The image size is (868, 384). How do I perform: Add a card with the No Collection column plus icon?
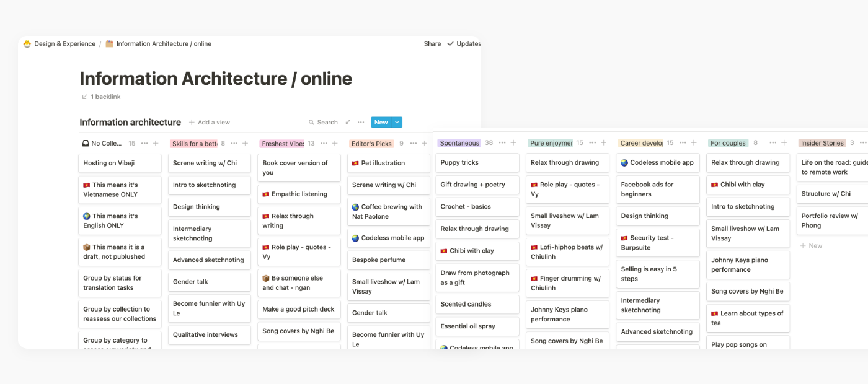[x=156, y=144]
